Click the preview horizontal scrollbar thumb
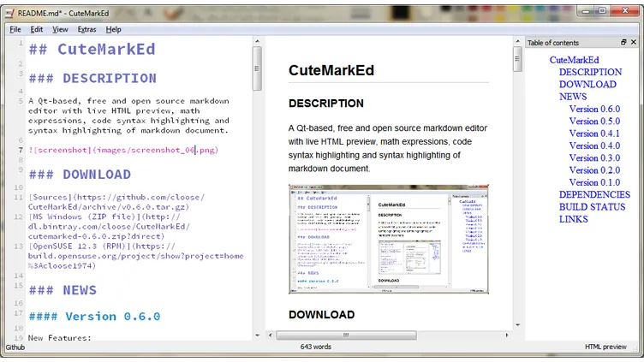This screenshot has height=362, width=644. tap(346, 335)
